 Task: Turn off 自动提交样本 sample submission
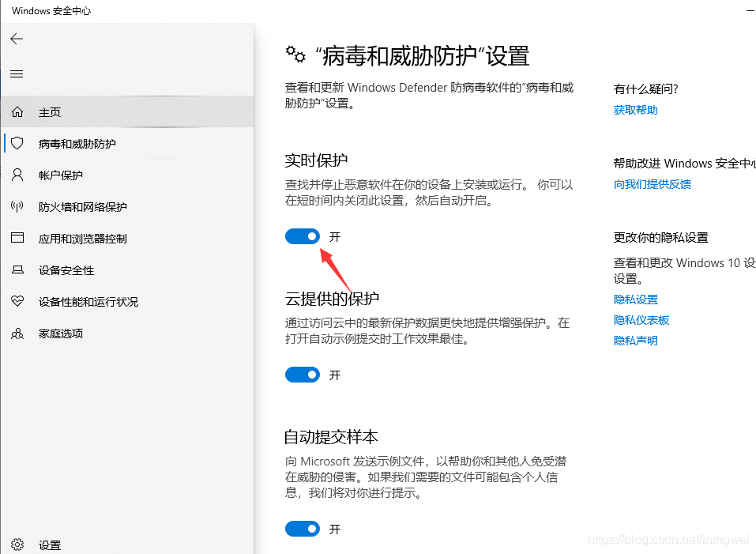(x=303, y=529)
